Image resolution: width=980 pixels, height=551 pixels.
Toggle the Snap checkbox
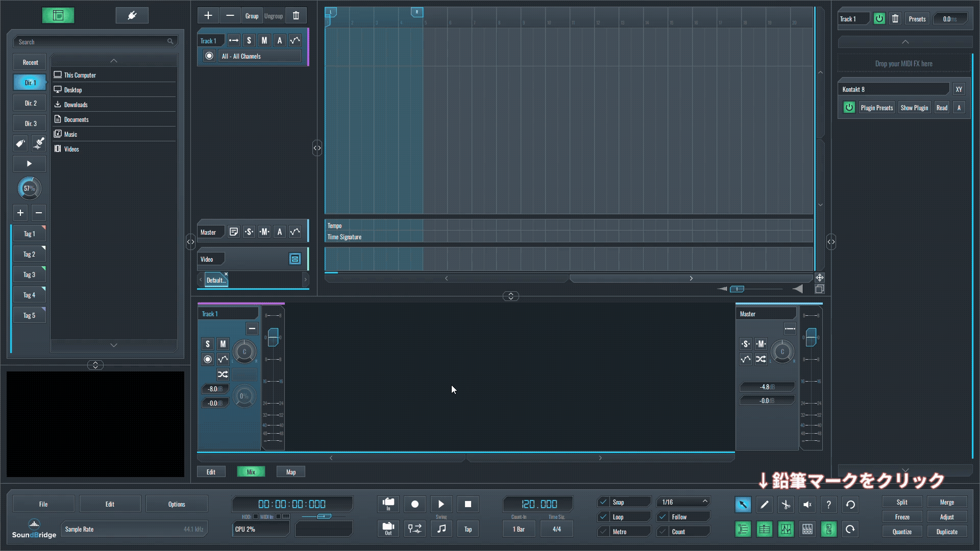tap(603, 502)
